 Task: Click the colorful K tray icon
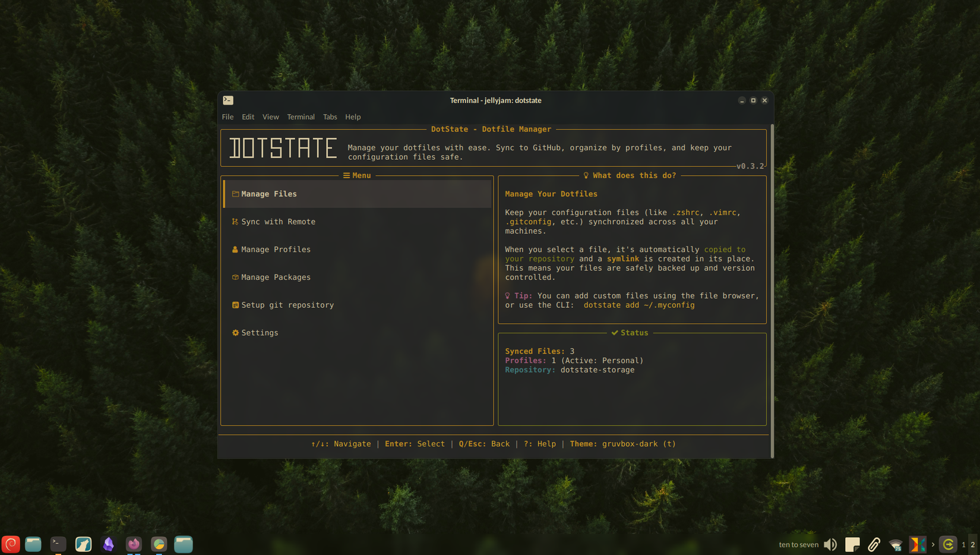pos(918,544)
